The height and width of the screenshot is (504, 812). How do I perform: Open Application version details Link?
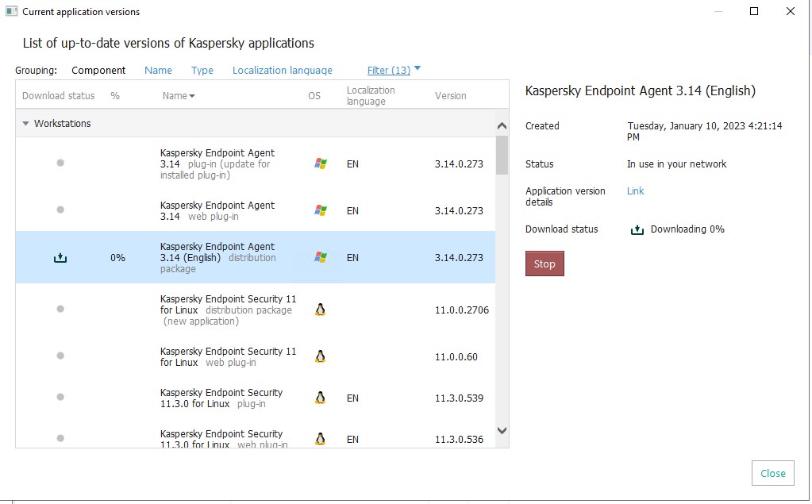635,190
